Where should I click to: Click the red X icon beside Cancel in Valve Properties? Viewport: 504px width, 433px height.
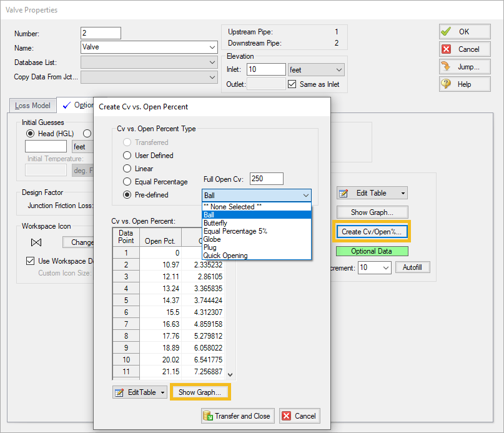446,49
